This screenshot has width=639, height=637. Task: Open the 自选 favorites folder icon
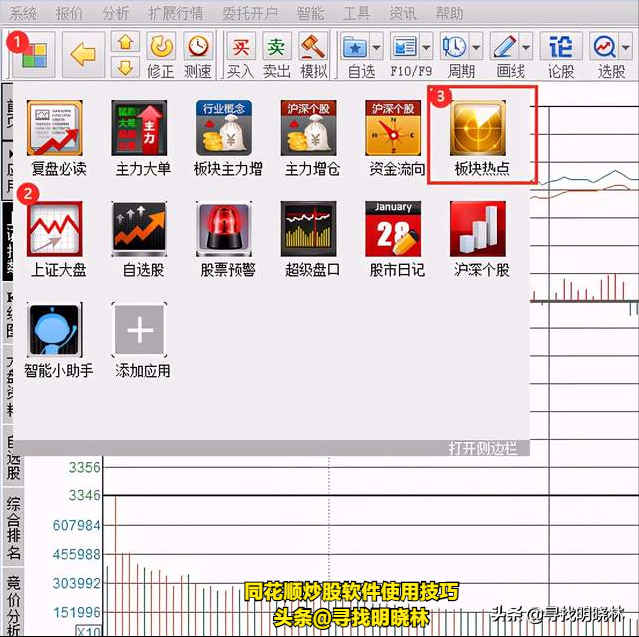coord(355,46)
